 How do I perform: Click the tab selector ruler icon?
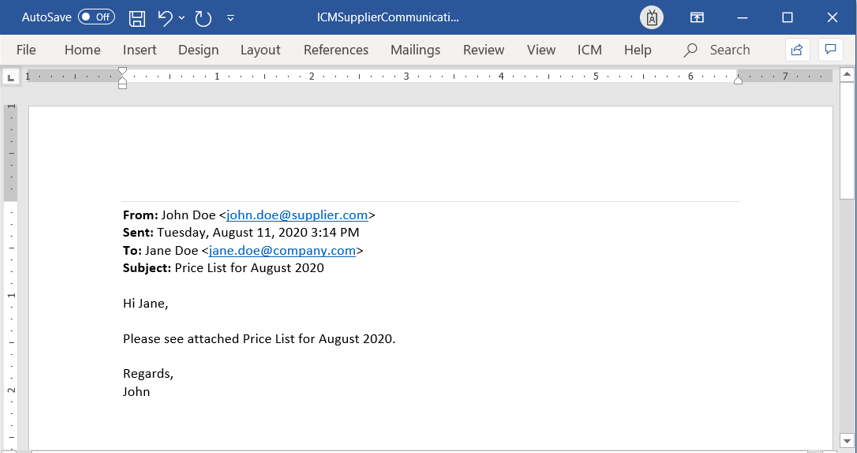pyautogui.click(x=11, y=77)
